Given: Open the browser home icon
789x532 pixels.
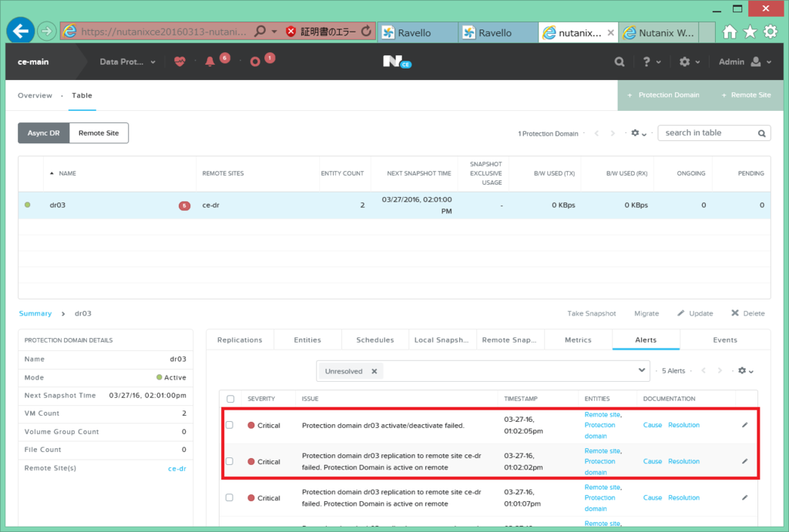Looking at the screenshot, I should pos(729,32).
